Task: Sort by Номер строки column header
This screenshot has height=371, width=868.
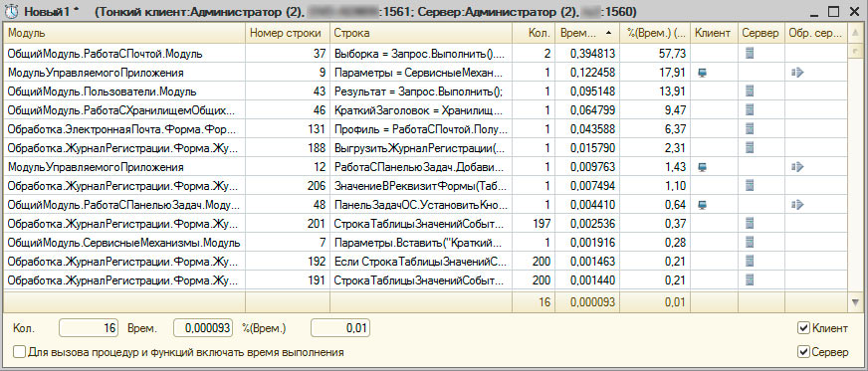Action: tap(288, 33)
